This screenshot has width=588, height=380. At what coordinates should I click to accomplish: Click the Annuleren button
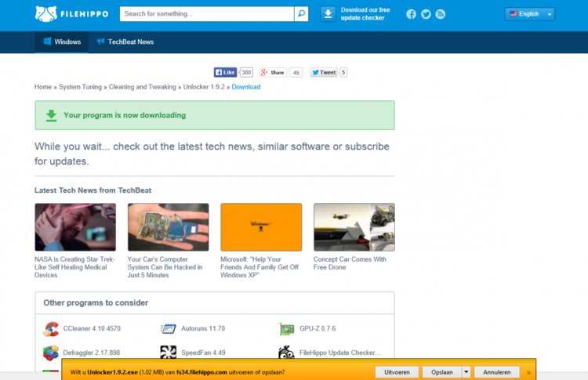point(496,372)
